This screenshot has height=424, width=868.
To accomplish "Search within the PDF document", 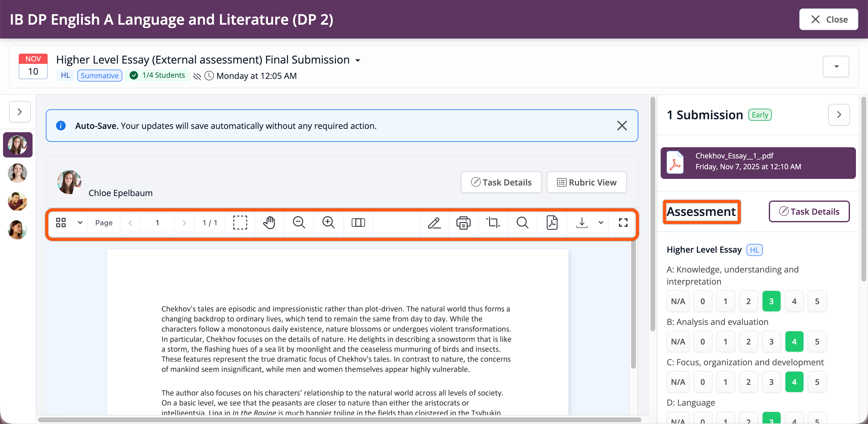I will pos(522,223).
